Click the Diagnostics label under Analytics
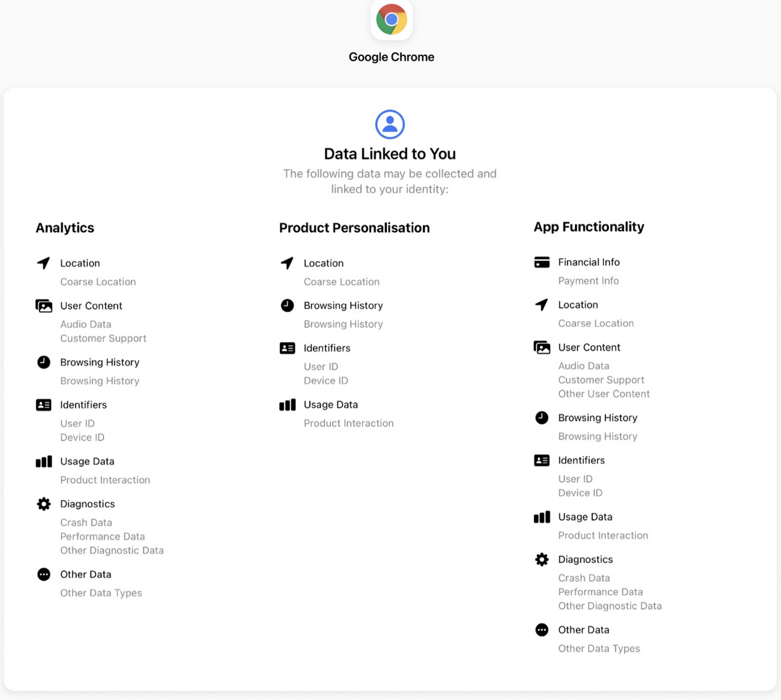The height and width of the screenshot is (700, 781). point(88,504)
